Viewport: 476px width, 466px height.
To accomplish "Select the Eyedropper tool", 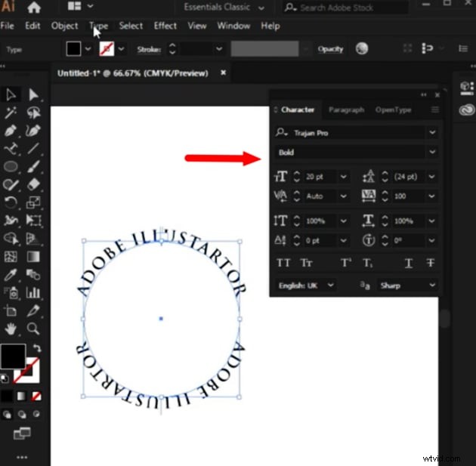I will (11, 275).
